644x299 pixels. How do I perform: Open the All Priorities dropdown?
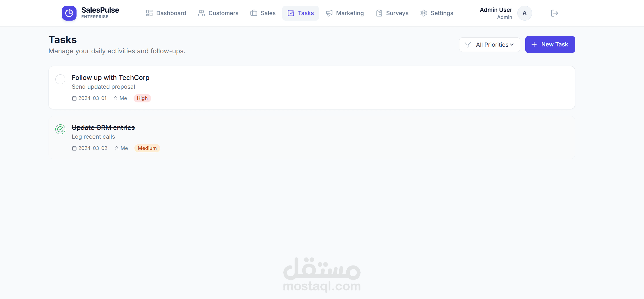click(492, 44)
